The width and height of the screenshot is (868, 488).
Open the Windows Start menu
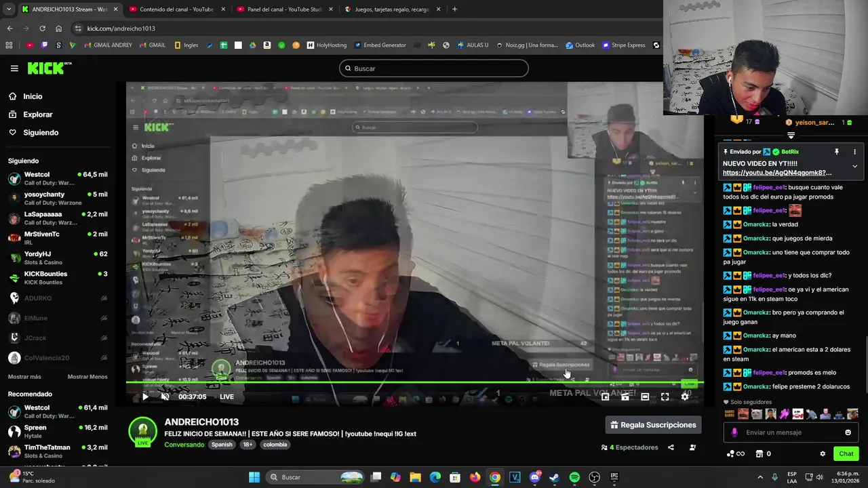[254, 477]
